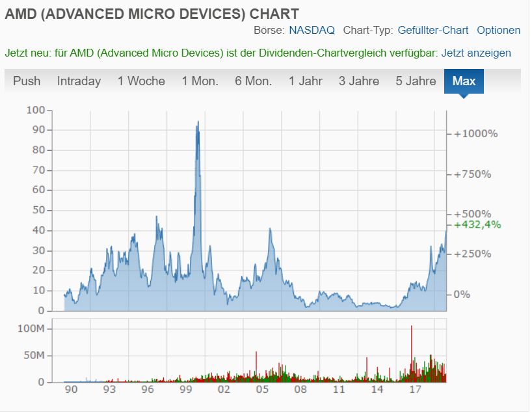Click the +432,4% performance label
The image size is (532, 413).
(477, 224)
